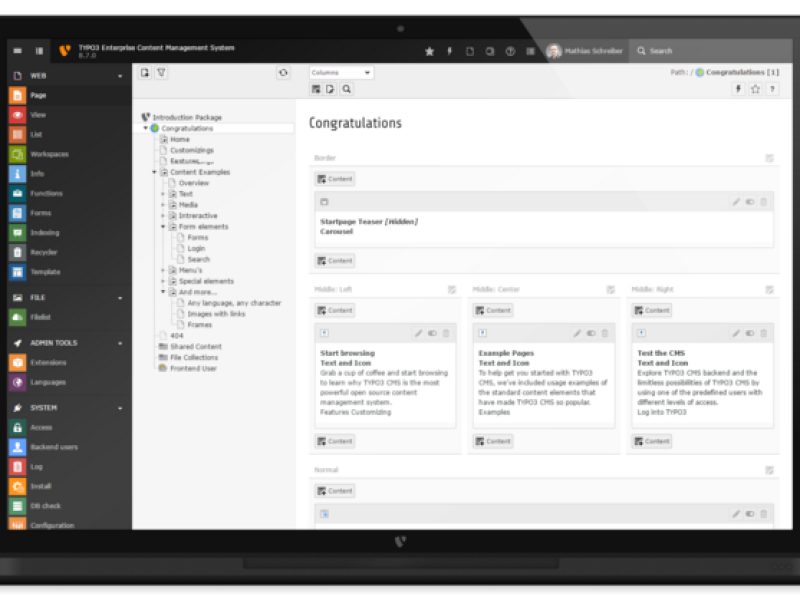Screen dimensions: 800x600
Task: Collapse the WEB module group
Action: click(120, 76)
